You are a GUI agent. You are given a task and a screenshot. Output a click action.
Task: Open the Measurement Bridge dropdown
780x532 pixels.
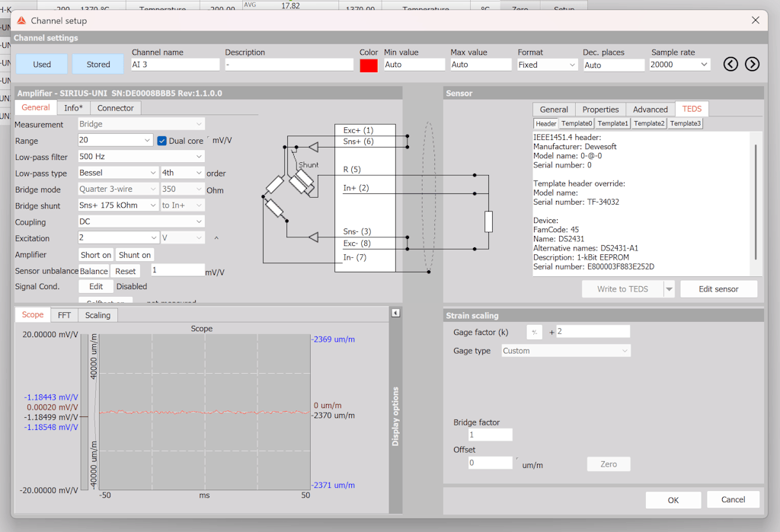tap(199, 124)
